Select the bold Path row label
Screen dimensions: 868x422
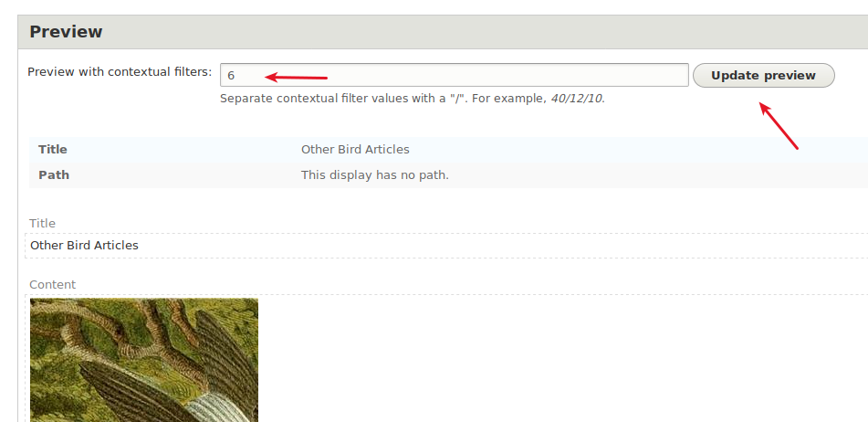tap(54, 175)
